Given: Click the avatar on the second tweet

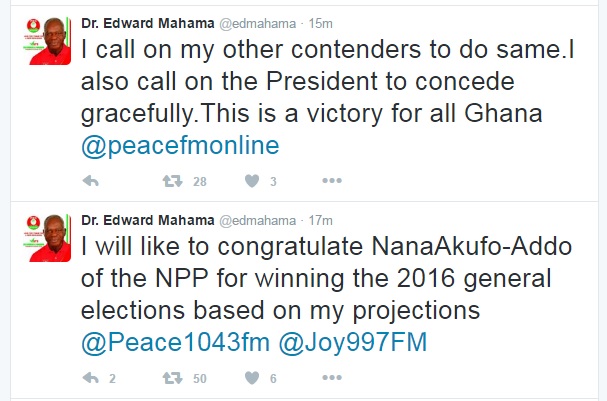Looking at the screenshot, I should [x=41, y=235].
